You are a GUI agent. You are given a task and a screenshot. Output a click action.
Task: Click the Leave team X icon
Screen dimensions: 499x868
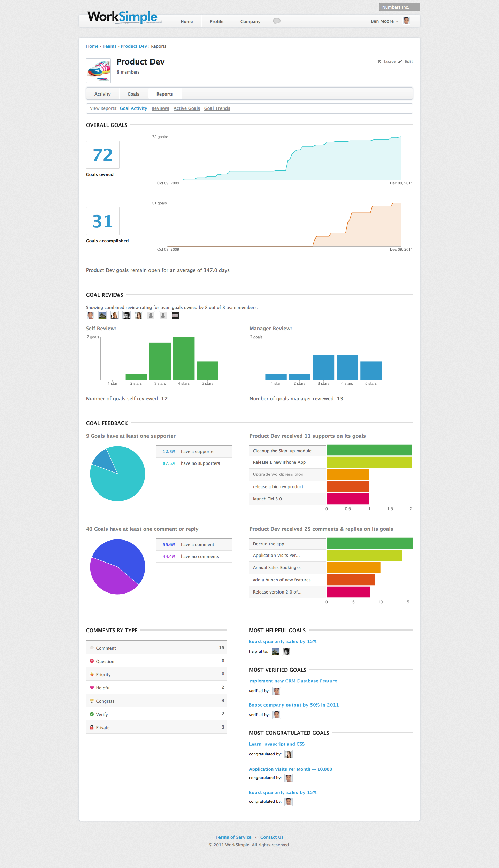pos(379,61)
